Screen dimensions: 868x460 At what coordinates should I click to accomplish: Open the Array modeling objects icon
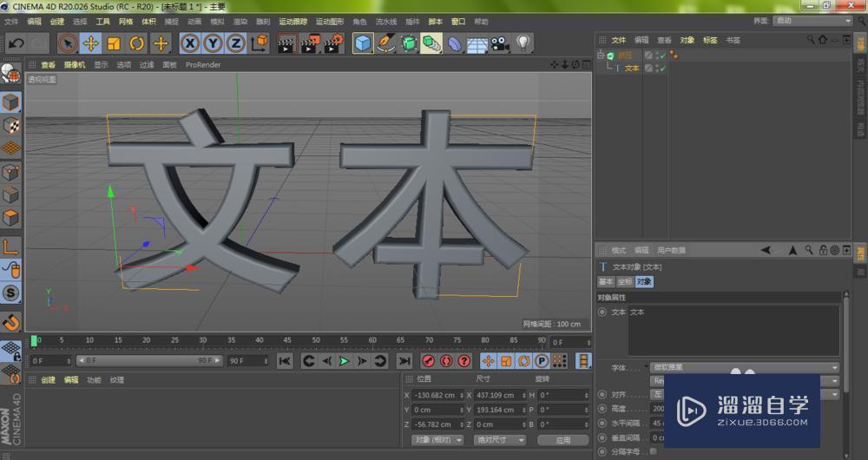(x=431, y=43)
